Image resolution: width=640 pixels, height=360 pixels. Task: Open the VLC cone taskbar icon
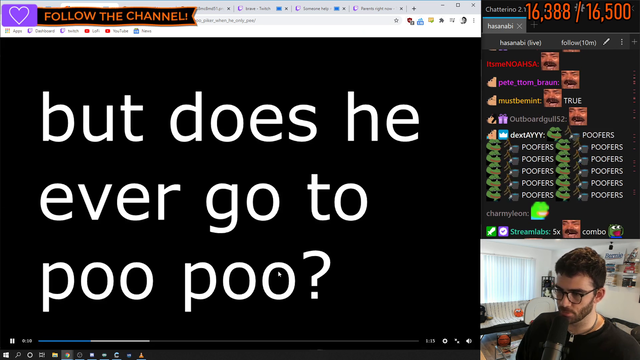(141, 355)
